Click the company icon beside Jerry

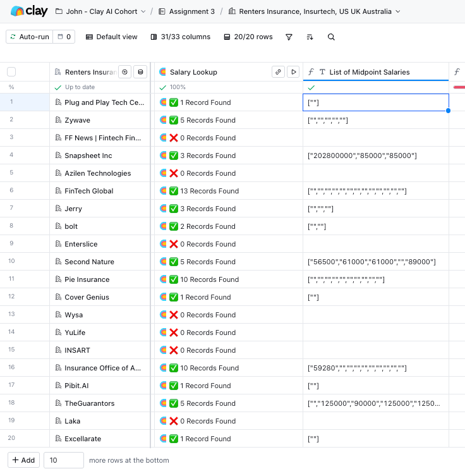click(58, 209)
